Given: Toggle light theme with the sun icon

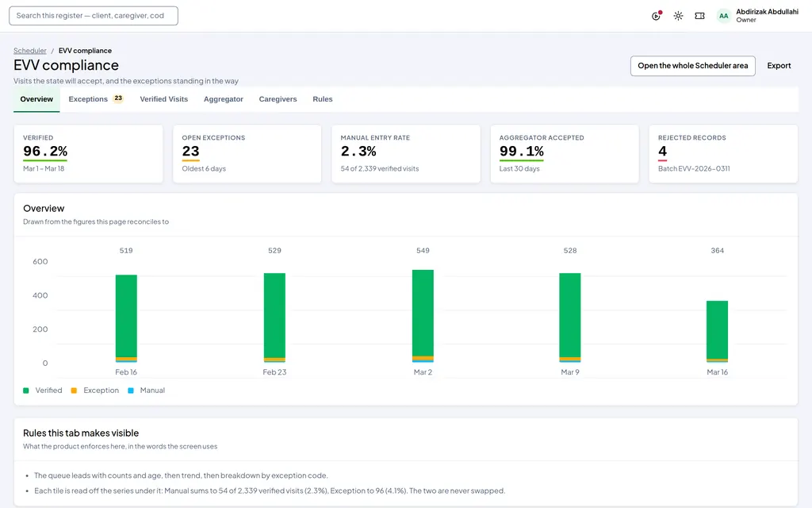Looking at the screenshot, I should click(x=678, y=16).
